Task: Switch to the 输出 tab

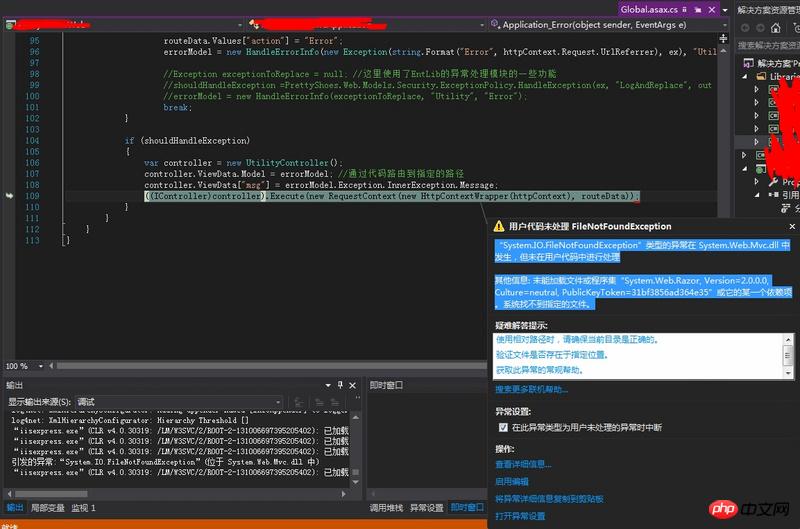Action: click(x=15, y=508)
